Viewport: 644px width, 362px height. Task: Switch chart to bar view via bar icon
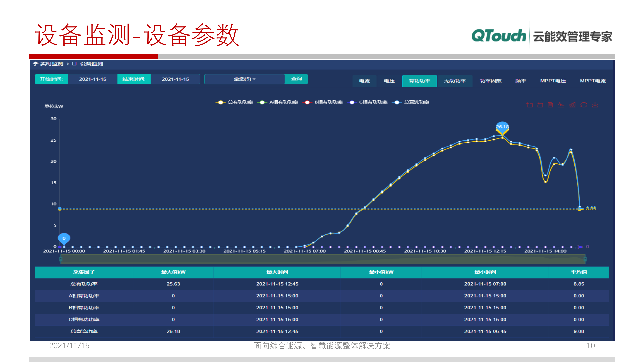pyautogui.click(x=572, y=105)
